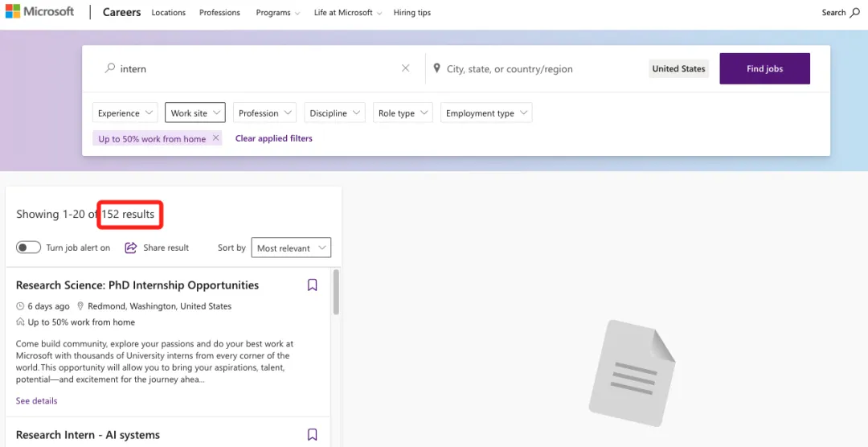Click the United States location chip

coord(678,68)
